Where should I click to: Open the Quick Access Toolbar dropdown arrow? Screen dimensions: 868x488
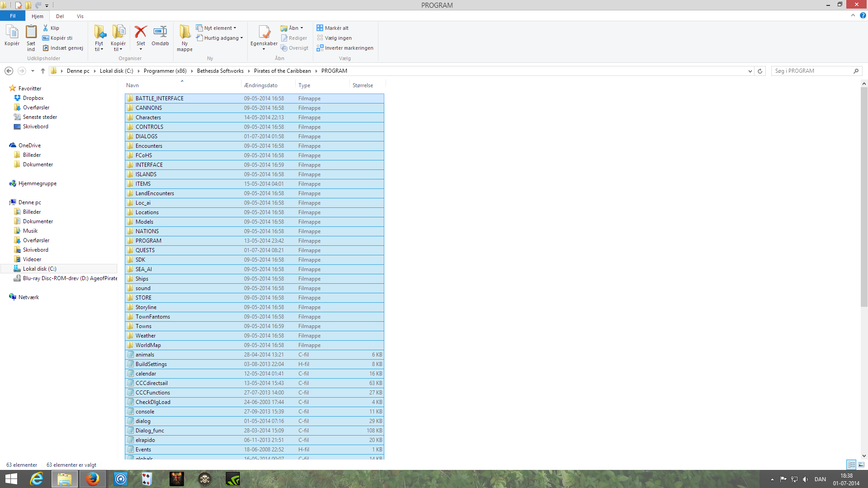tap(47, 5)
